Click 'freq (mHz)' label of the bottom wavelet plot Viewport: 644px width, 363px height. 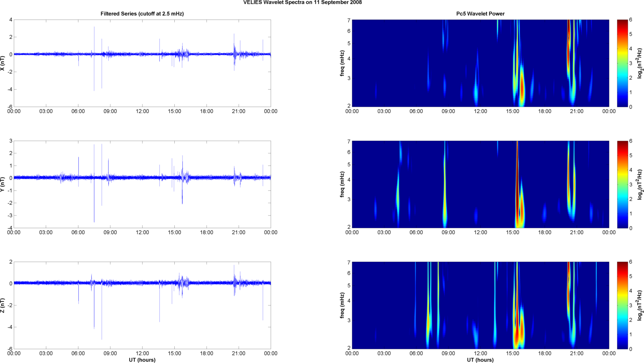[342, 305]
